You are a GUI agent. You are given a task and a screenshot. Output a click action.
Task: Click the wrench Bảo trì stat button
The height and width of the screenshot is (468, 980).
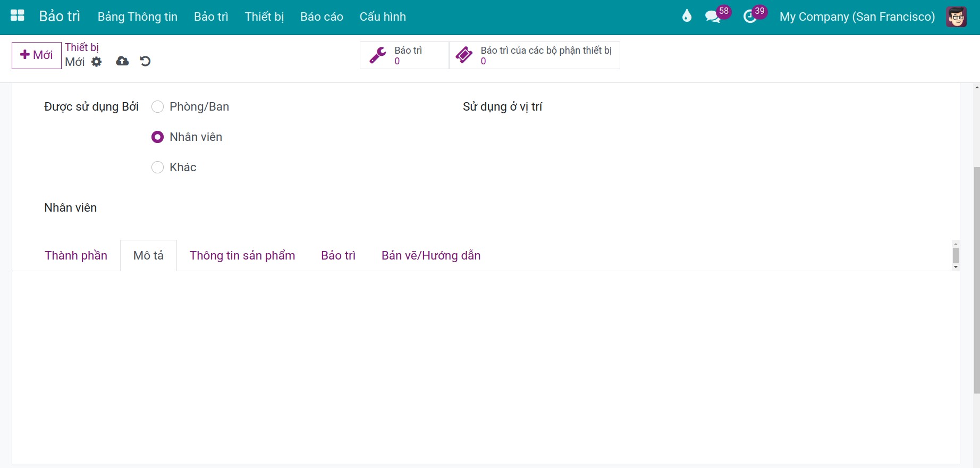click(x=404, y=55)
